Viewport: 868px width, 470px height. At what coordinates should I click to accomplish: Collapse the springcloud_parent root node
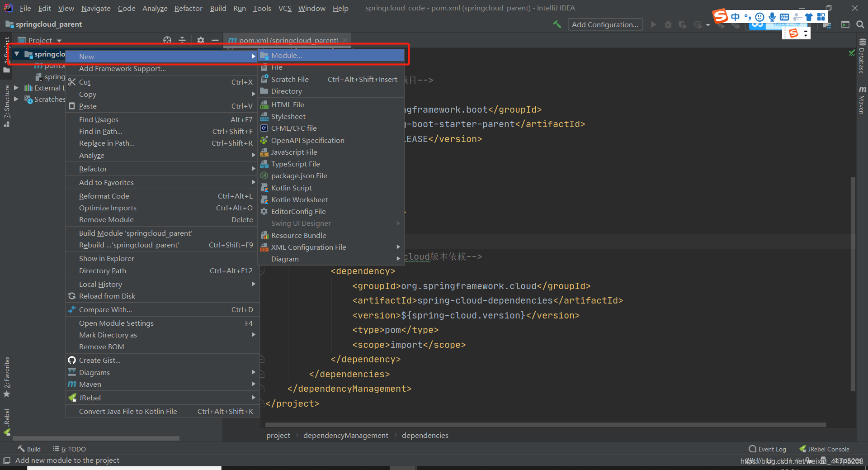tap(17, 54)
